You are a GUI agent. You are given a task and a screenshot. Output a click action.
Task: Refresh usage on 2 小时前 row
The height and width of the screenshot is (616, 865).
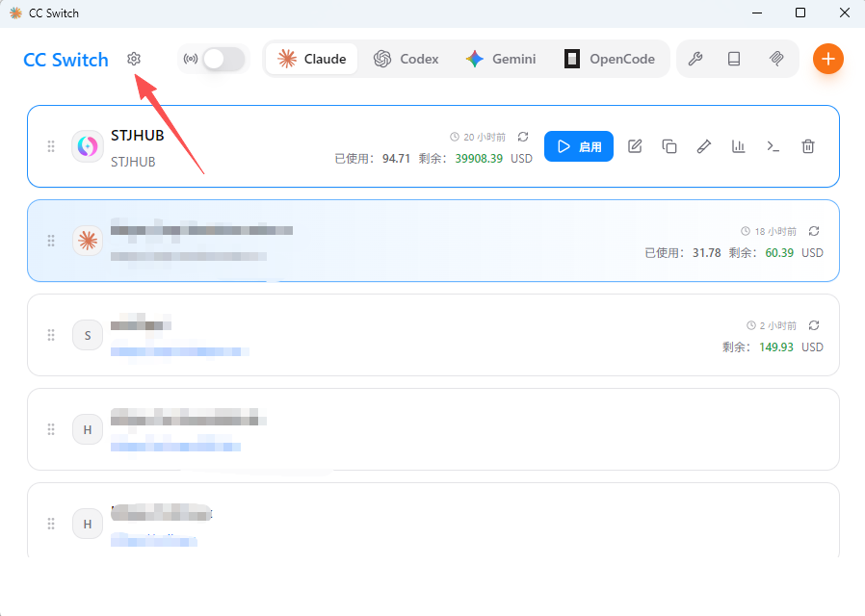(x=814, y=325)
